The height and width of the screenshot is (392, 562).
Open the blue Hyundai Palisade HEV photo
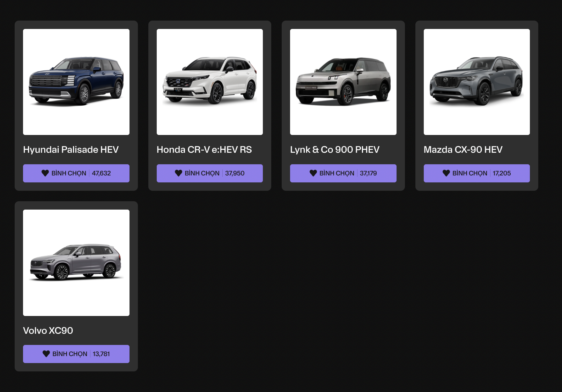[x=76, y=82]
